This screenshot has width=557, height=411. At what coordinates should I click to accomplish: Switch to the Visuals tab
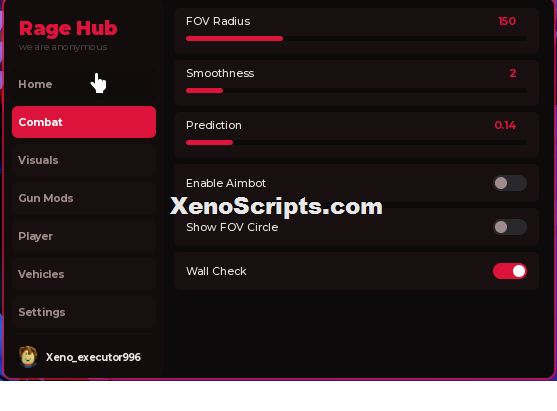tap(84, 160)
